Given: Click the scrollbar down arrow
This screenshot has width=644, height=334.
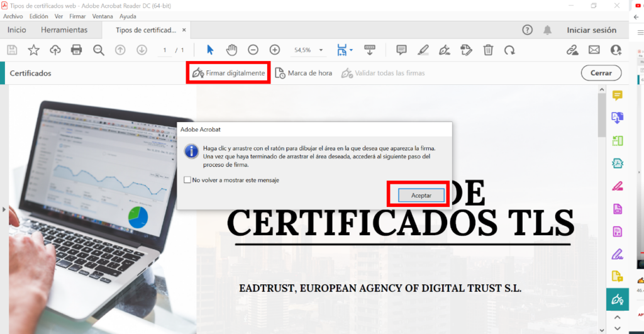Looking at the screenshot, I should point(602,330).
